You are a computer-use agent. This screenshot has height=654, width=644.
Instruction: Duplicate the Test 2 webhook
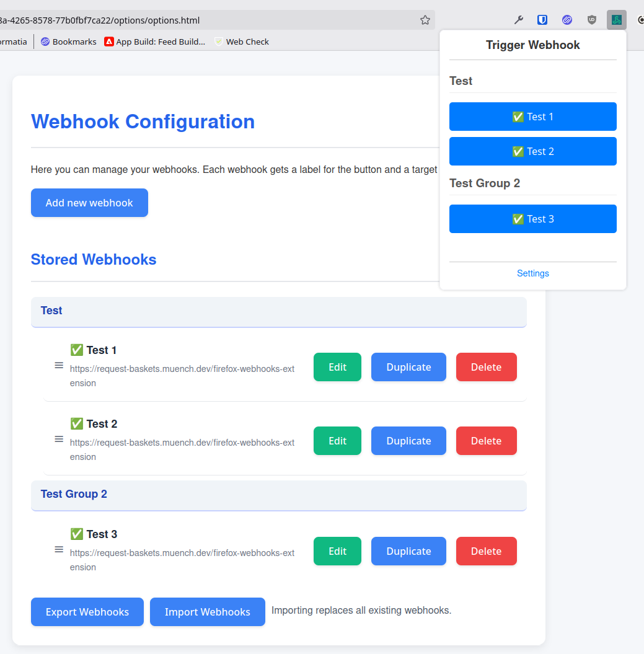click(408, 441)
